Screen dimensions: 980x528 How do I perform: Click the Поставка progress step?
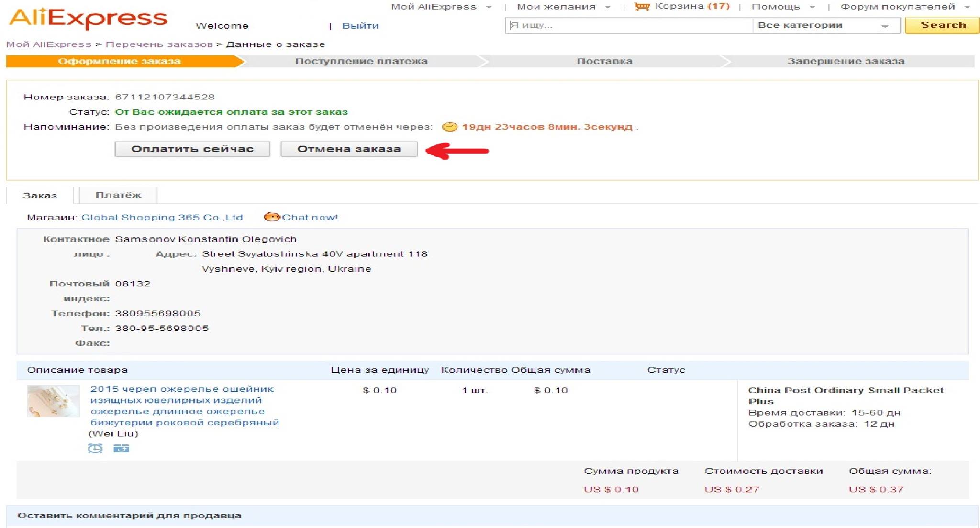[x=604, y=61]
